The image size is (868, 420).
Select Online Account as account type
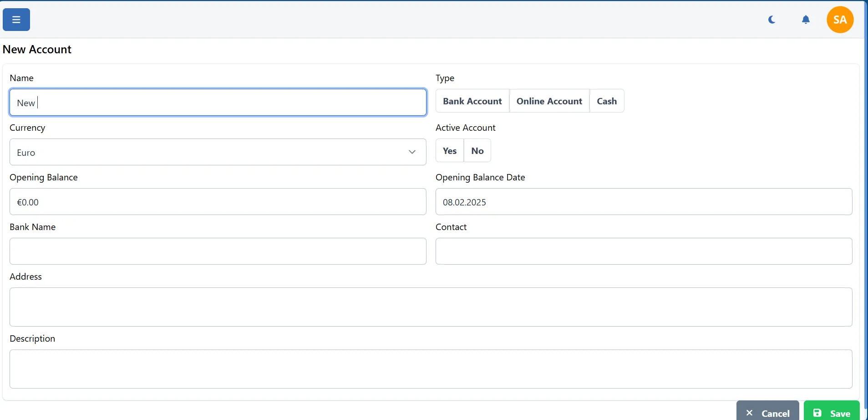549,101
